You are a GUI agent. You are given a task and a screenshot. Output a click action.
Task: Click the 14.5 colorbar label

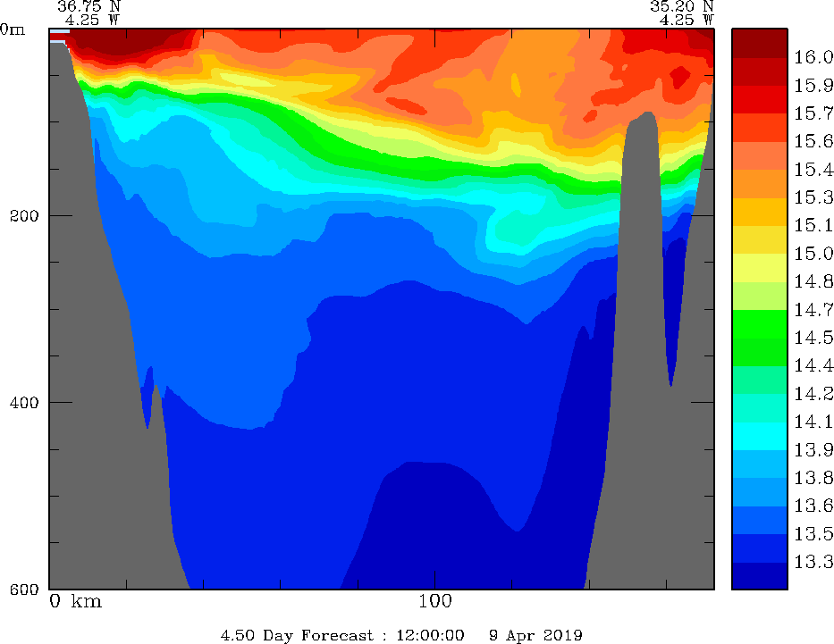(813, 338)
